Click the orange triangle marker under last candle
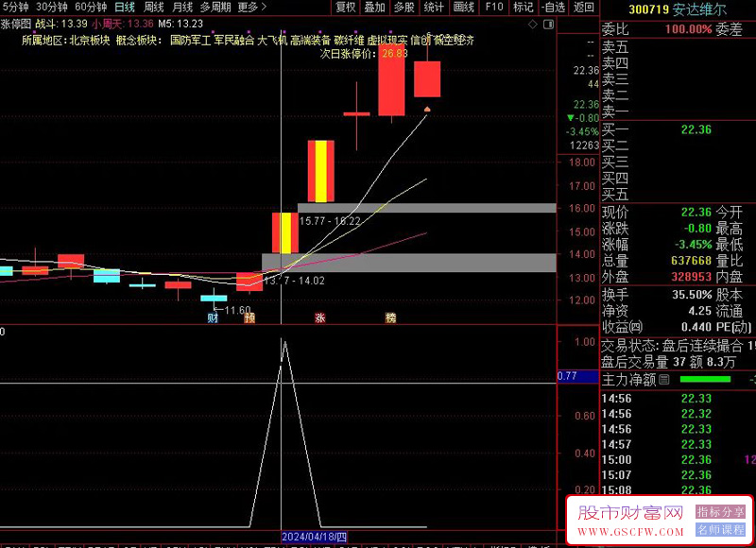 (427, 110)
